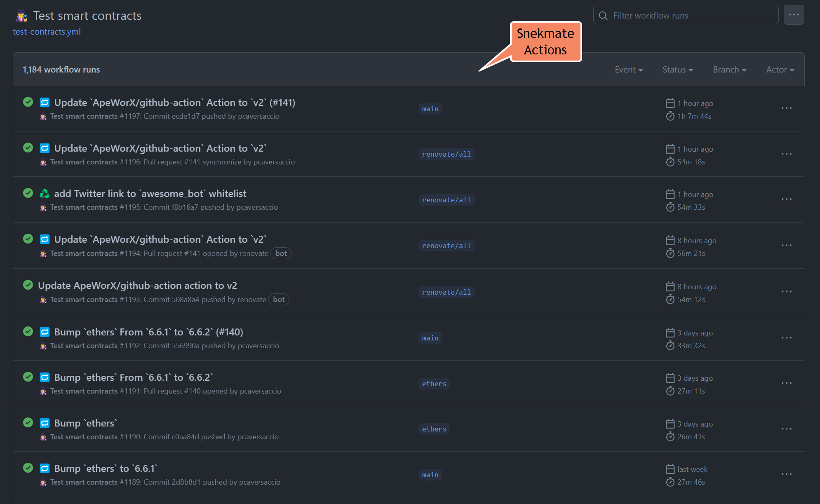
Task: Expand the Branch filter menu
Action: pyautogui.click(x=728, y=69)
